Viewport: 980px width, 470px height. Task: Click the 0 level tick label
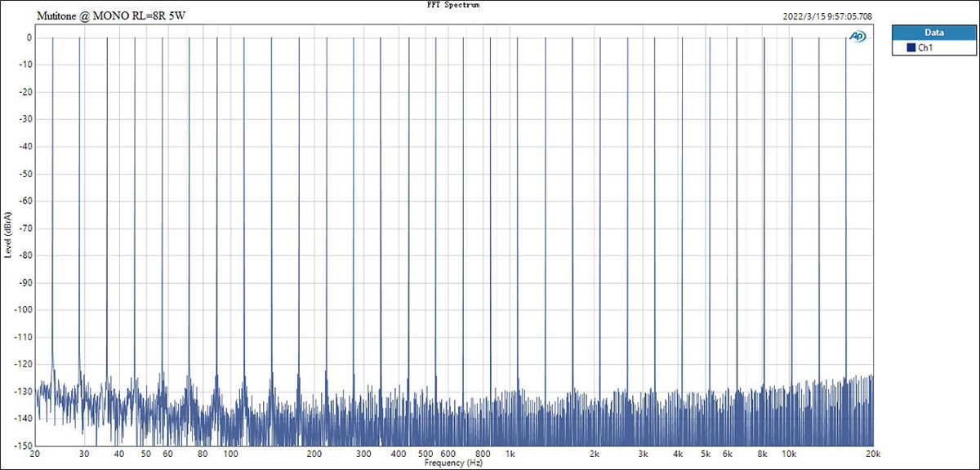(29, 38)
